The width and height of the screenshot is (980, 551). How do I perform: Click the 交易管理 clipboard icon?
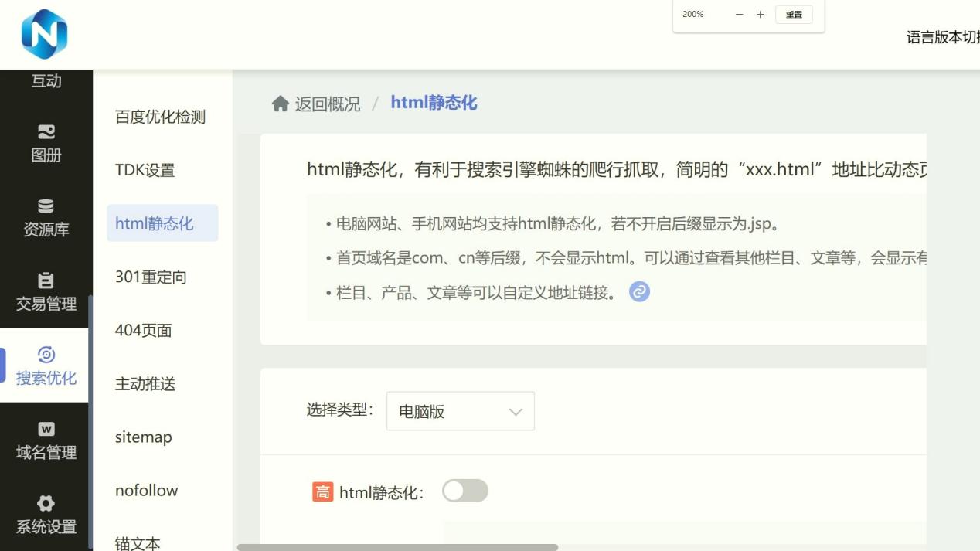coord(46,281)
